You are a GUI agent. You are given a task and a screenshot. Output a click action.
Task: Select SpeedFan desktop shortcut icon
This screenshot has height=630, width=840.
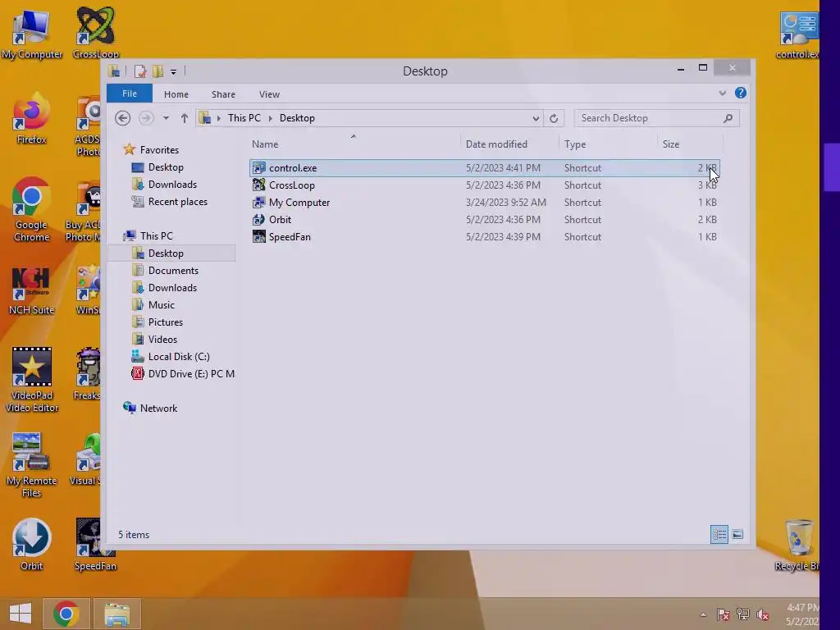coord(95,545)
